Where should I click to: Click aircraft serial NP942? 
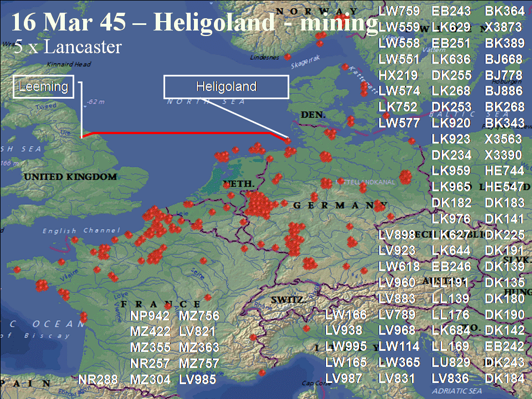(150, 316)
